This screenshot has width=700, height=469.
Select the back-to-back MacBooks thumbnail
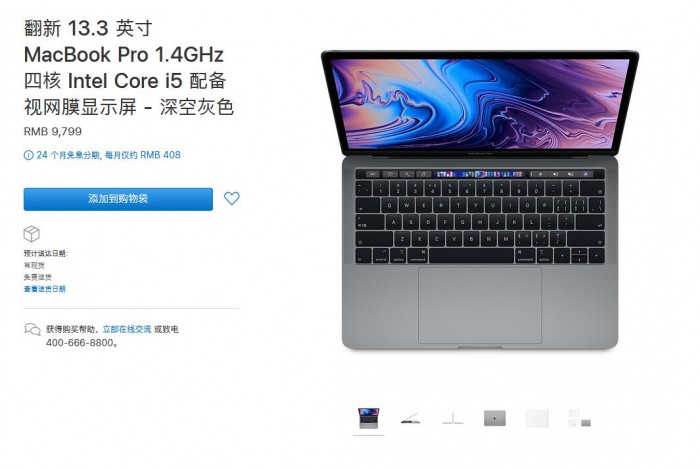click(x=452, y=419)
